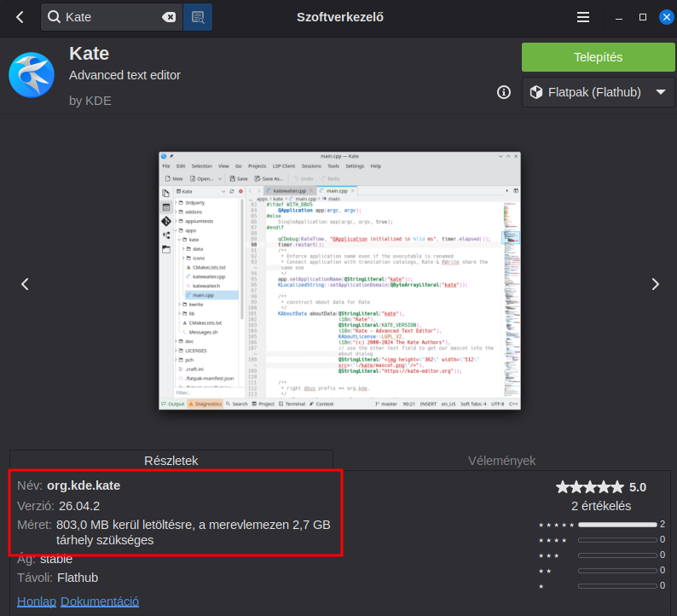Click the 'by KDE' developer text

coord(90,101)
